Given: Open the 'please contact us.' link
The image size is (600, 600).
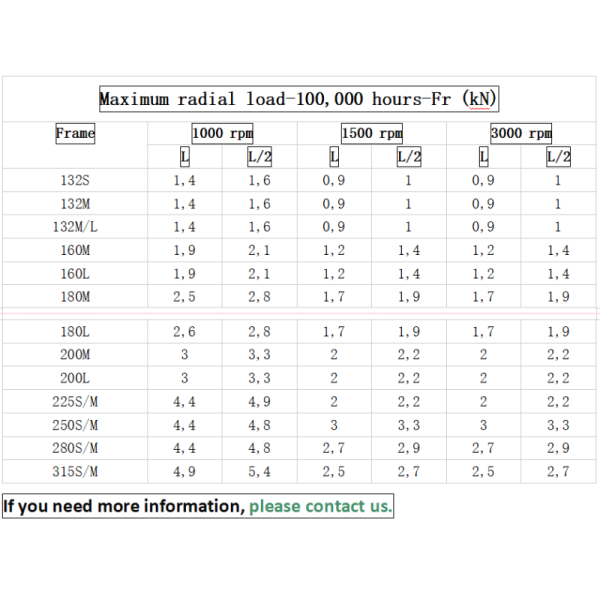Looking at the screenshot, I should pyautogui.click(x=321, y=506).
